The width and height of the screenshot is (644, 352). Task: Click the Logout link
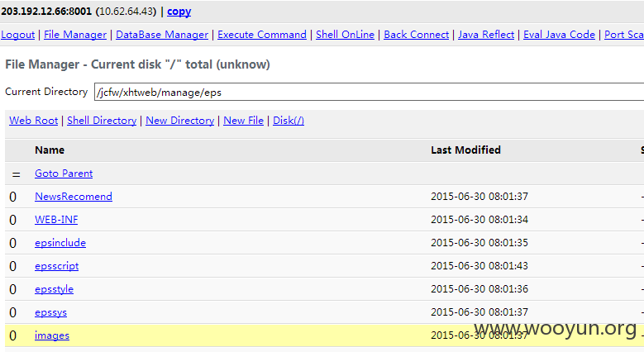click(x=17, y=35)
